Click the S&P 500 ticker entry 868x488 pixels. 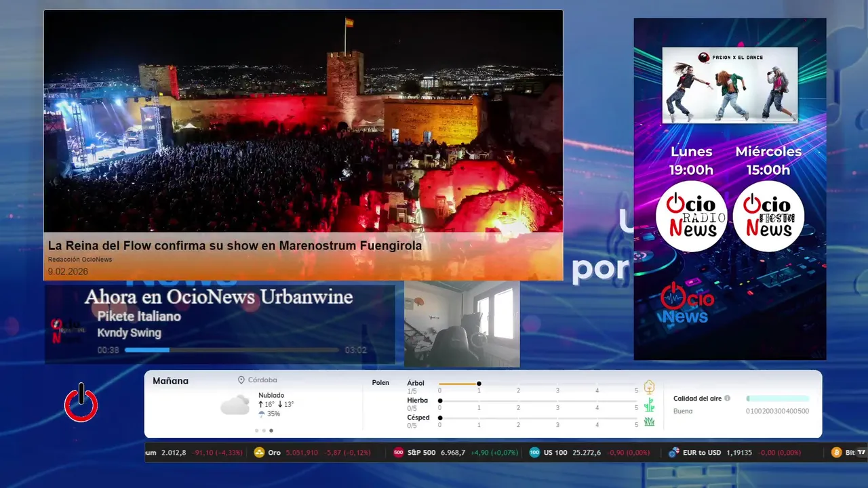[x=456, y=452]
